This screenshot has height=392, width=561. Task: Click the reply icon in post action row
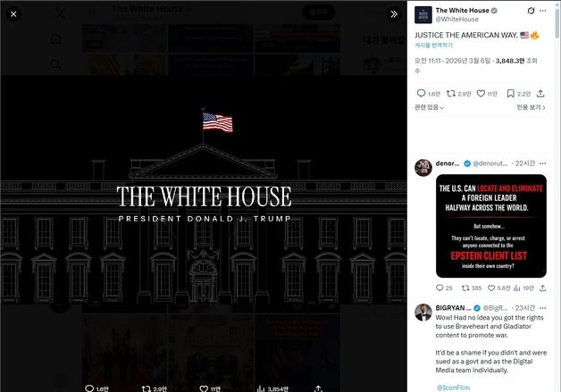click(x=421, y=94)
